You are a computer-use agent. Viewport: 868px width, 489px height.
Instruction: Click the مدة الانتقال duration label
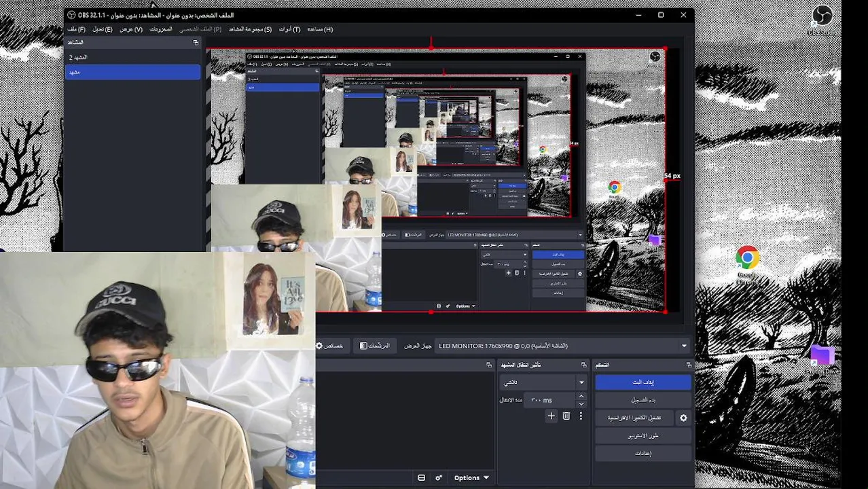pyautogui.click(x=511, y=400)
